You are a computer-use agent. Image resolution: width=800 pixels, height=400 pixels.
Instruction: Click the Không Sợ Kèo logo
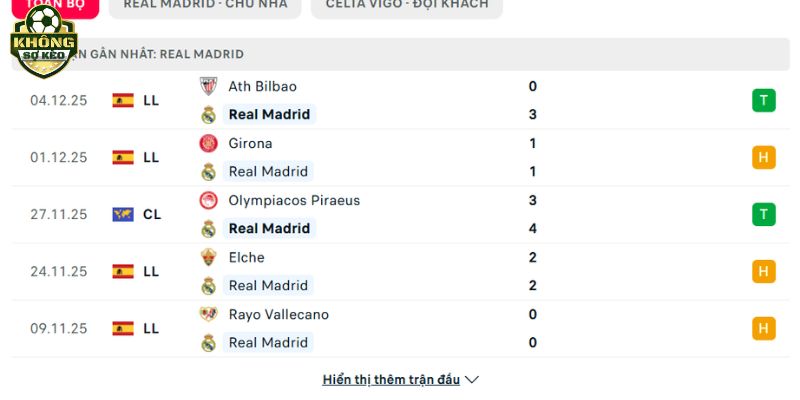tap(43, 40)
